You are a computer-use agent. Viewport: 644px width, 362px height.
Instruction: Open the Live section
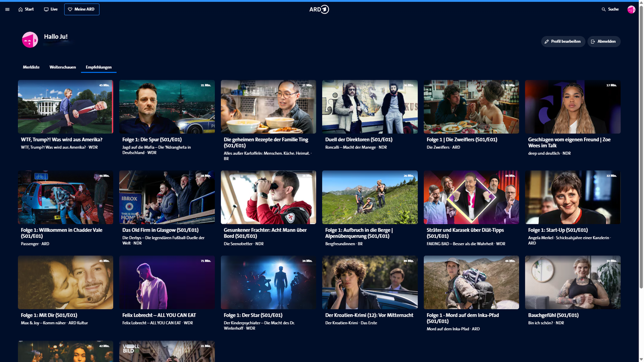tap(51, 9)
